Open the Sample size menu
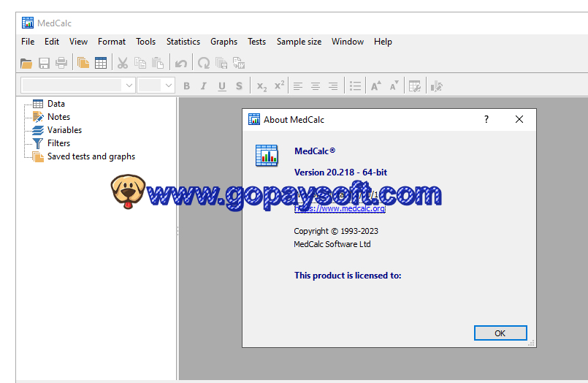Viewport: 588px width, 383px height. pyautogui.click(x=299, y=42)
